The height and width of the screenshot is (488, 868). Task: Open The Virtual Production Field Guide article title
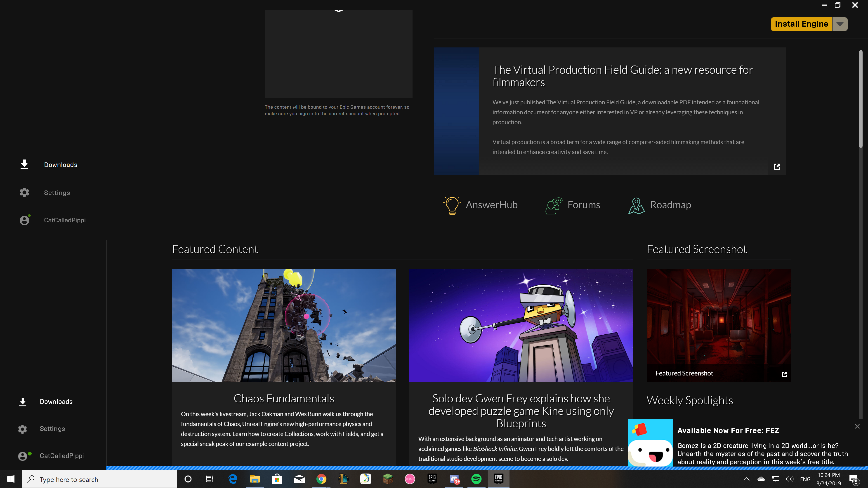[x=622, y=76]
